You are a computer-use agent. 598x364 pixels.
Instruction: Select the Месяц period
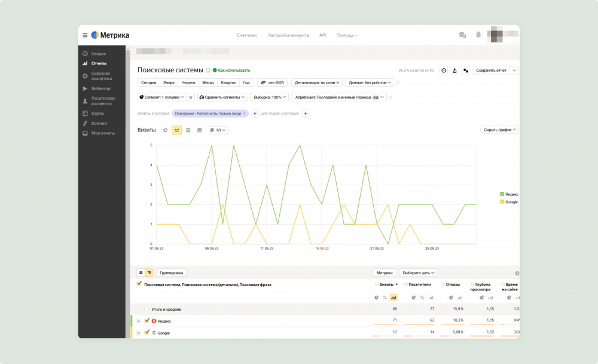click(208, 82)
